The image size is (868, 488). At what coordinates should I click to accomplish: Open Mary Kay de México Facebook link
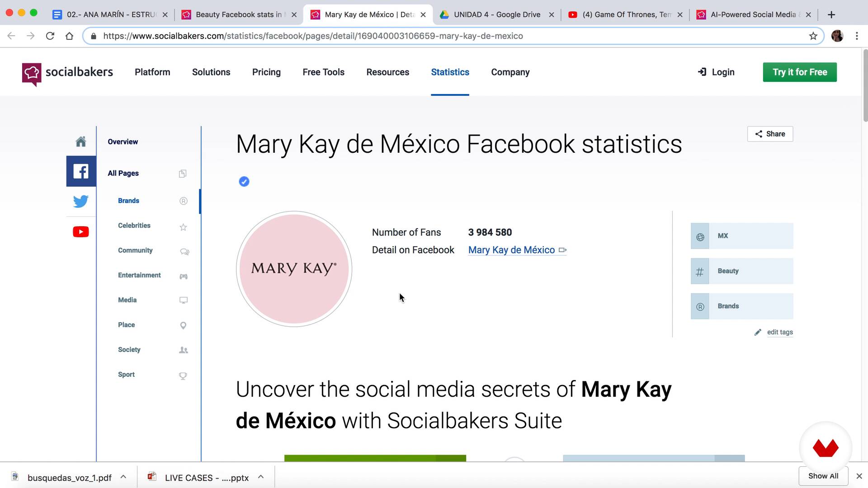(517, 250)
